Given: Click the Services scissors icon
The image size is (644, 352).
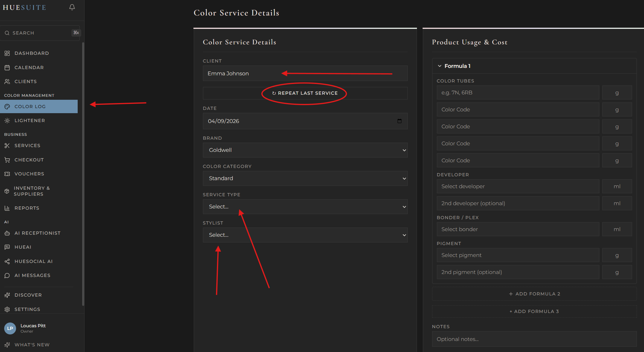Looking at the screenshot, I should click(7, 145).
